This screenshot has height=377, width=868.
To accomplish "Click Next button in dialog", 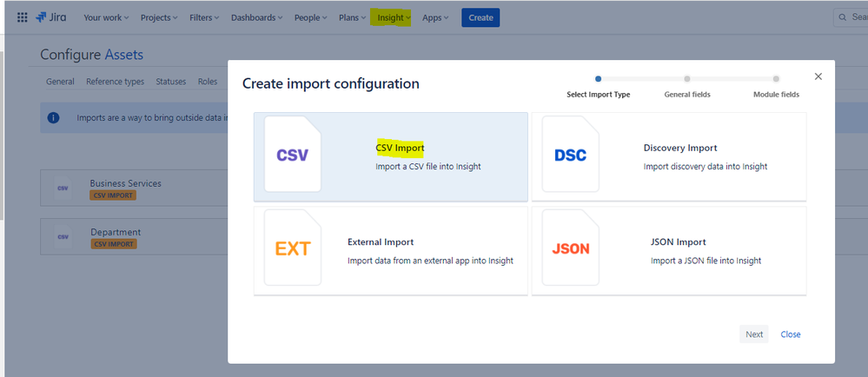I will [754, 334].
